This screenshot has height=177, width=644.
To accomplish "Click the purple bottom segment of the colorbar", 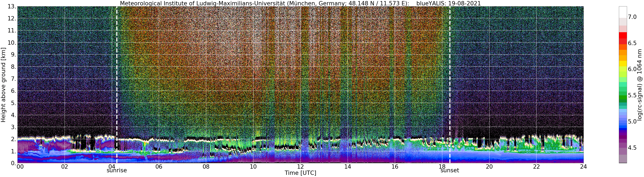I will (623, 159).
